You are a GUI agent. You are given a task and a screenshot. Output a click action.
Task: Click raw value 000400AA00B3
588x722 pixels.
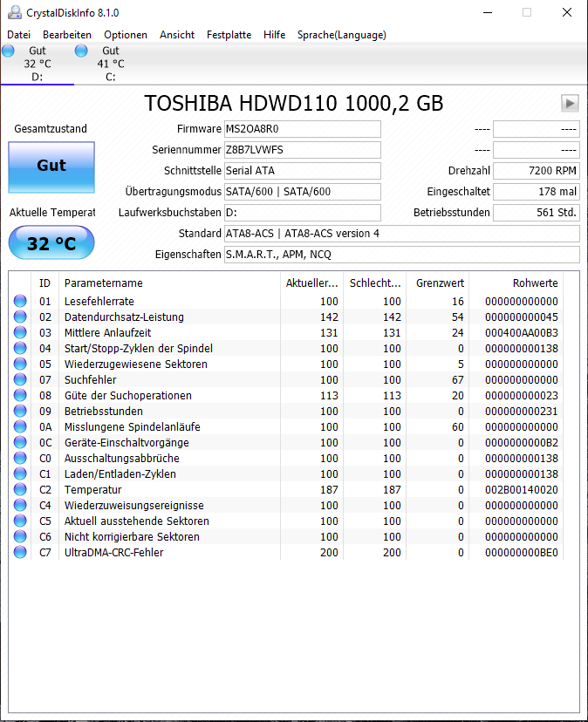click(521, 332)
